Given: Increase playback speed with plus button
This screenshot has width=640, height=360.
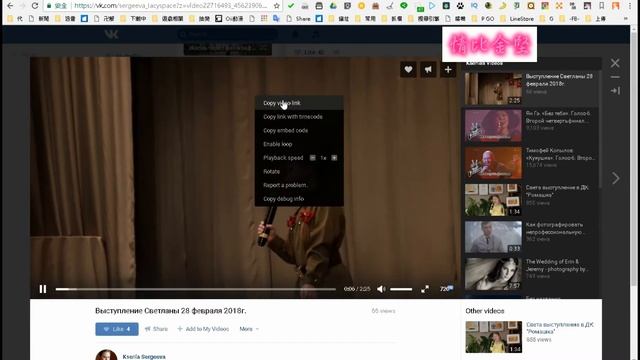Looking at the screenshot, I should tap(334, 158).
